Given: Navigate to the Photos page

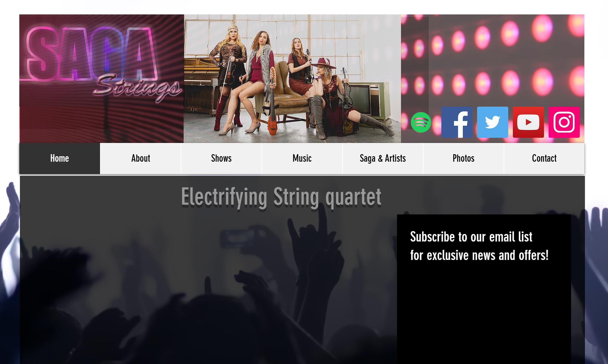Looking at the screenshot, I should coord(464,159).
